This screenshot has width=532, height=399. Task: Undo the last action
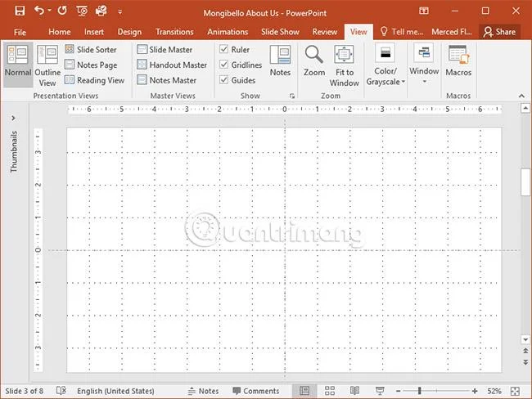tap(39, 11)
